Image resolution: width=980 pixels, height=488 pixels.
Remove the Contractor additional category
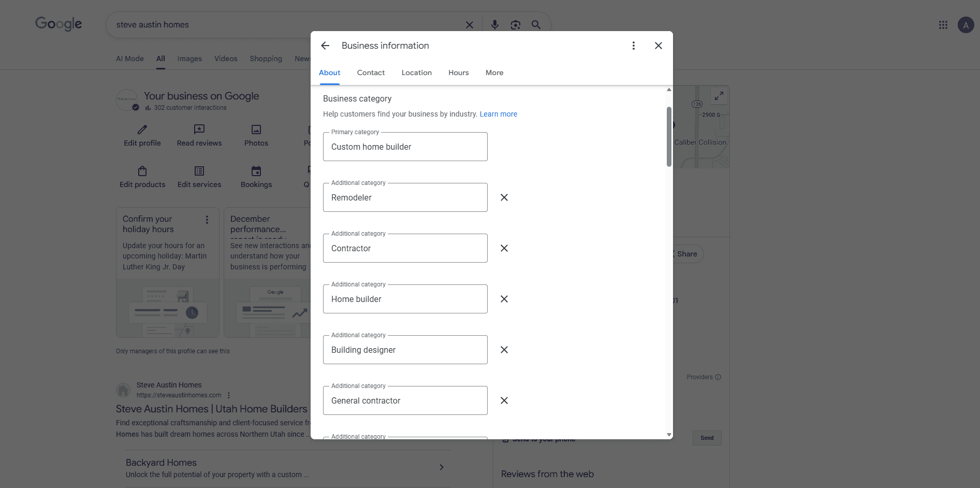[504, 248]
